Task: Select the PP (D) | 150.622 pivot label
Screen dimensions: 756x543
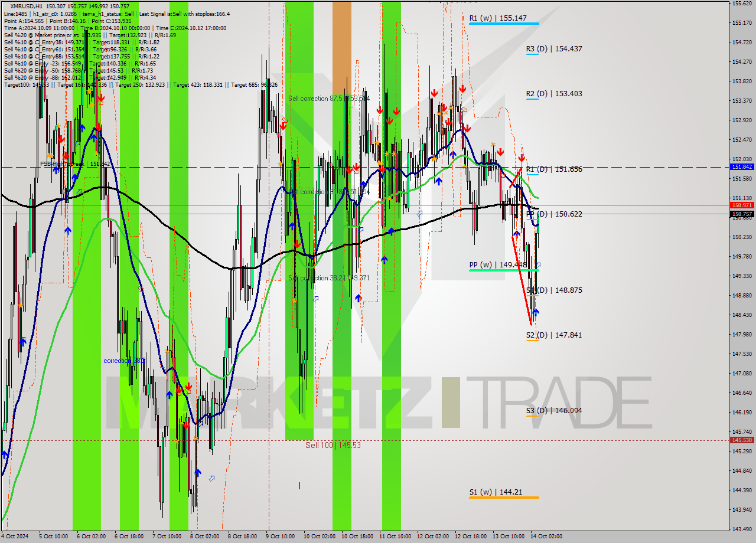Action: tap(554, 214)
